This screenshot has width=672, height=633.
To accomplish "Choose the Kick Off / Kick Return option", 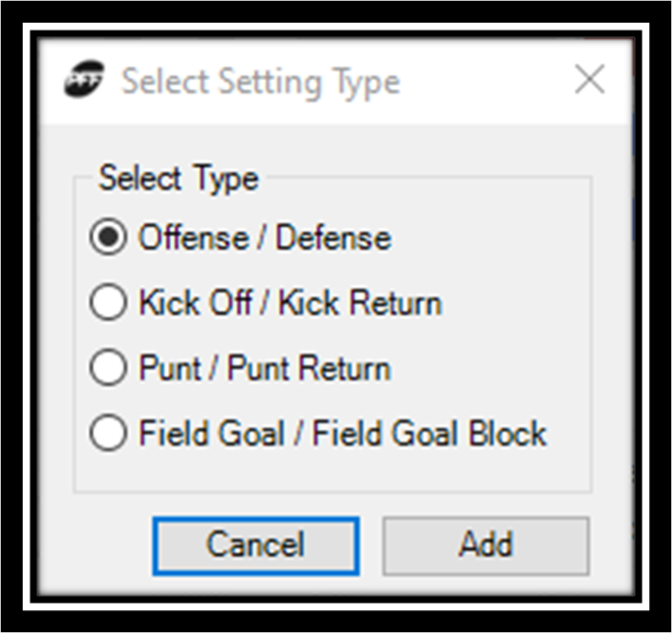I will [x=109, y=303].
